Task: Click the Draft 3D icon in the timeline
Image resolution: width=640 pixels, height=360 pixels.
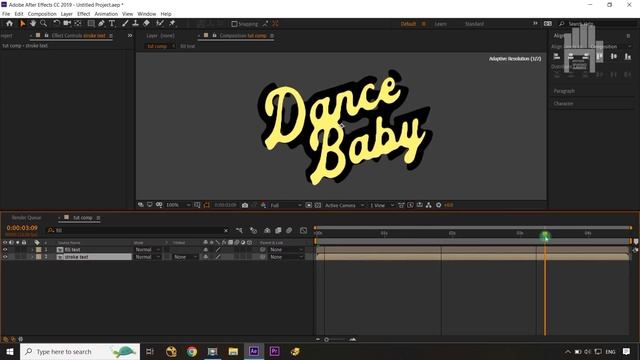Action: click(253, 231)
